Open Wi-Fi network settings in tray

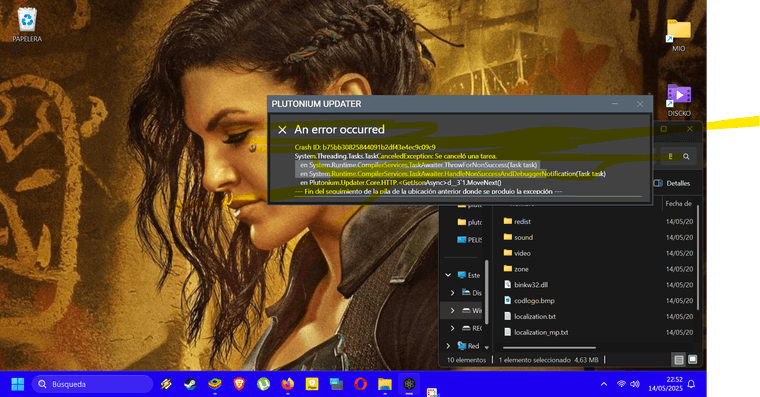pyautogui.click(x=621, y=384)
